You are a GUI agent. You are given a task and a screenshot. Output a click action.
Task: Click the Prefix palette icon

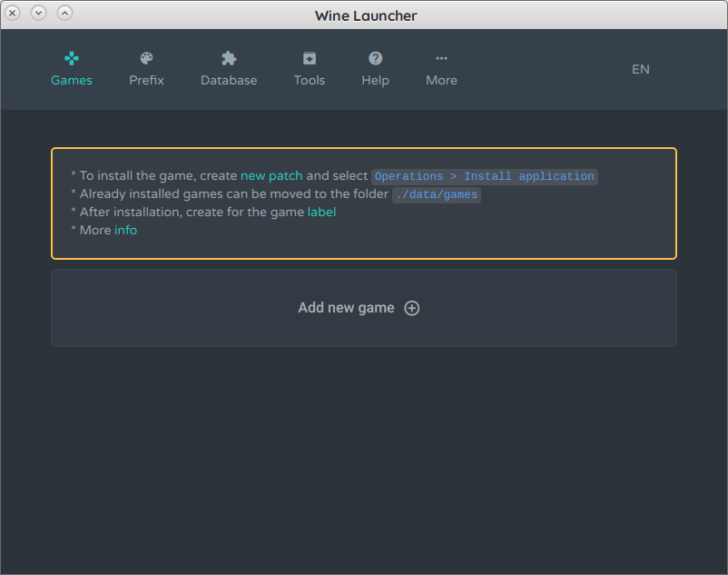[146, 58]
